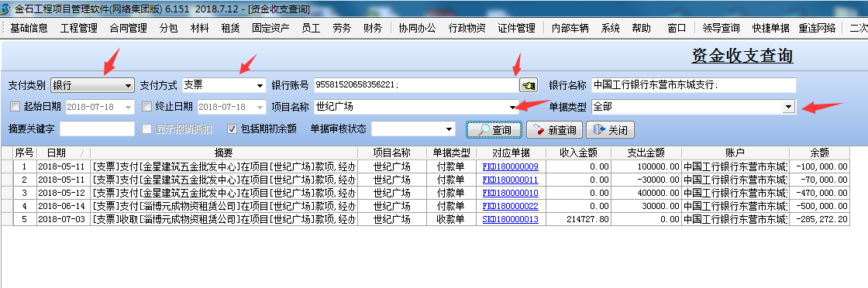The width and height of the screenshot is (868, 288).
Task: Click the 重连网络 menu item
Action: [x=817, y=28]
